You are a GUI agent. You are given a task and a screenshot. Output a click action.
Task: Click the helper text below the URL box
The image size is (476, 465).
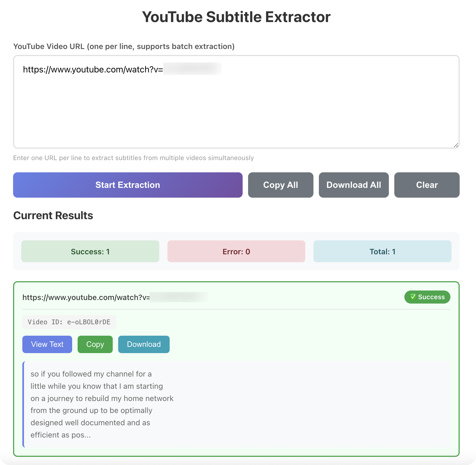(x=133, y=158)
